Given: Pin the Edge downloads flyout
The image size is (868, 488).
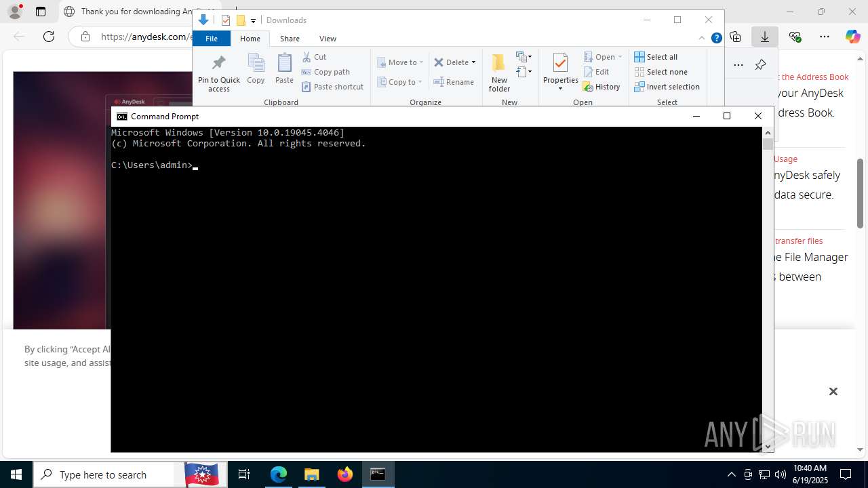Looking at the screenshot, I should click(760, 65).
